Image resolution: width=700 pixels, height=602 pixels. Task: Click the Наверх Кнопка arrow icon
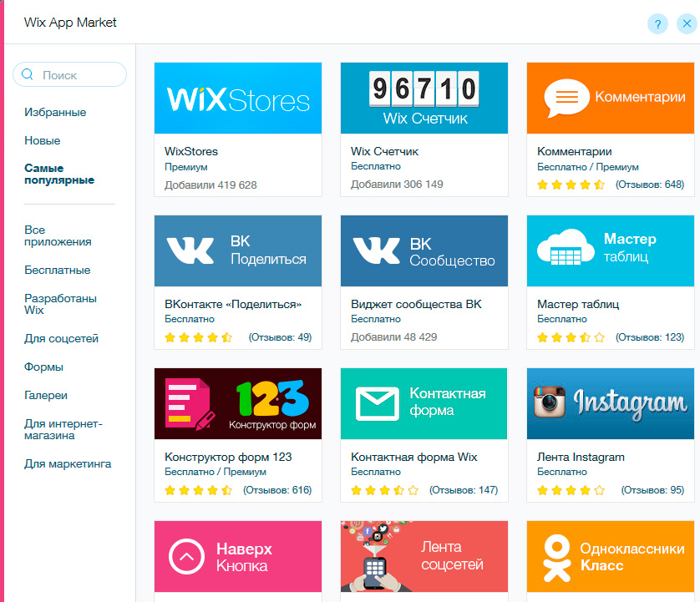point(187,556)
